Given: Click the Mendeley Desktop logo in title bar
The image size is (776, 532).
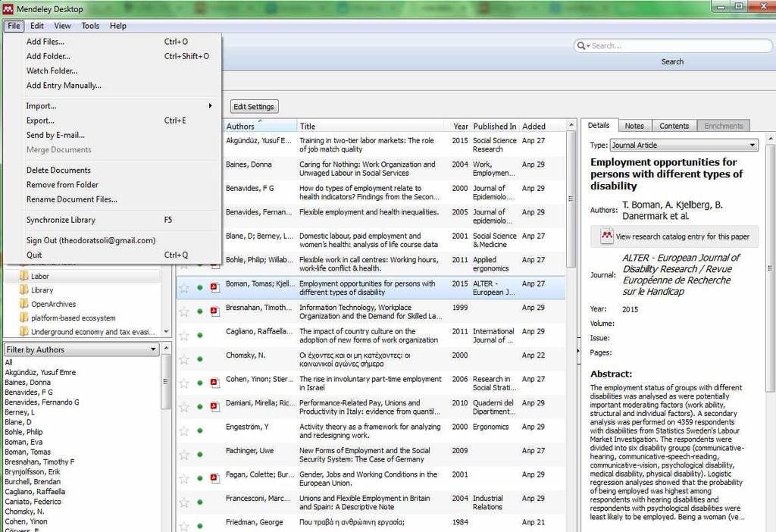Looking at the screenshot, I should (8, 9).
